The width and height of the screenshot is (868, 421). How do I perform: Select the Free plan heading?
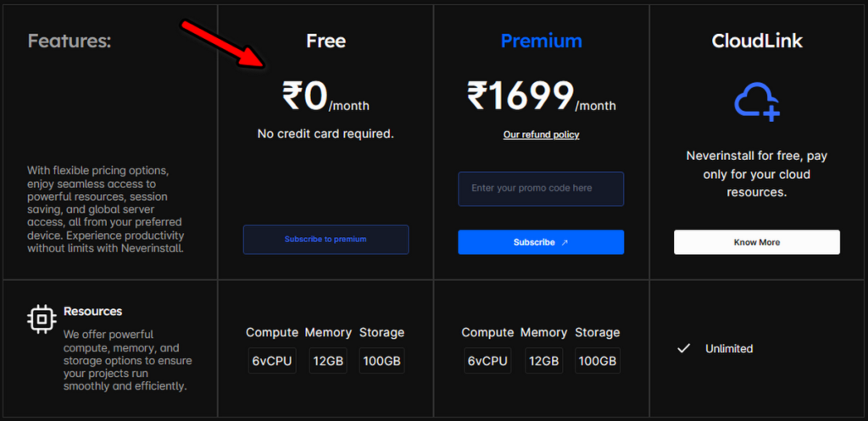pyautogui.click(x=325, y=41)
